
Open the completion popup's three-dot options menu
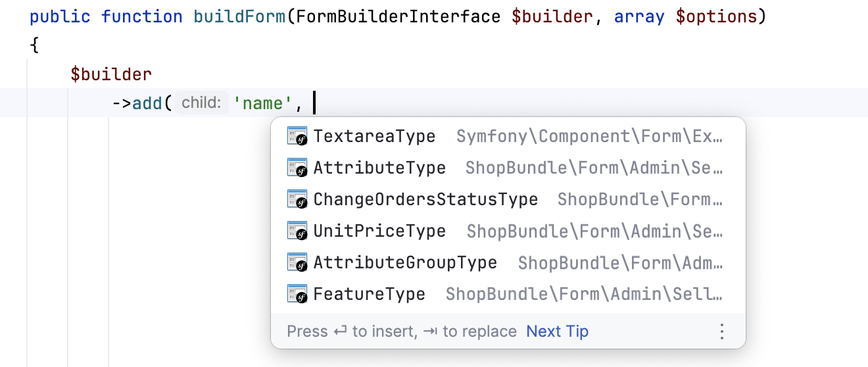tap(722, 331)
